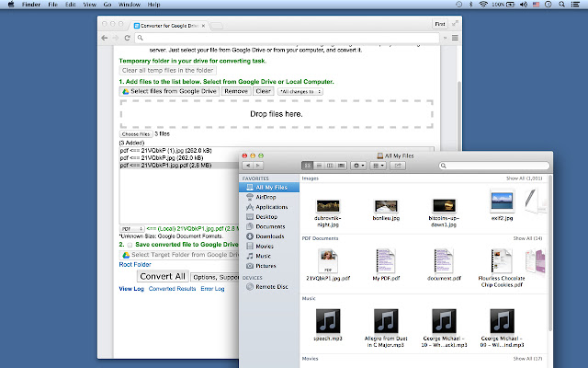
Task: Open the browser hamburger menu
Action: (x=455, y=38)
